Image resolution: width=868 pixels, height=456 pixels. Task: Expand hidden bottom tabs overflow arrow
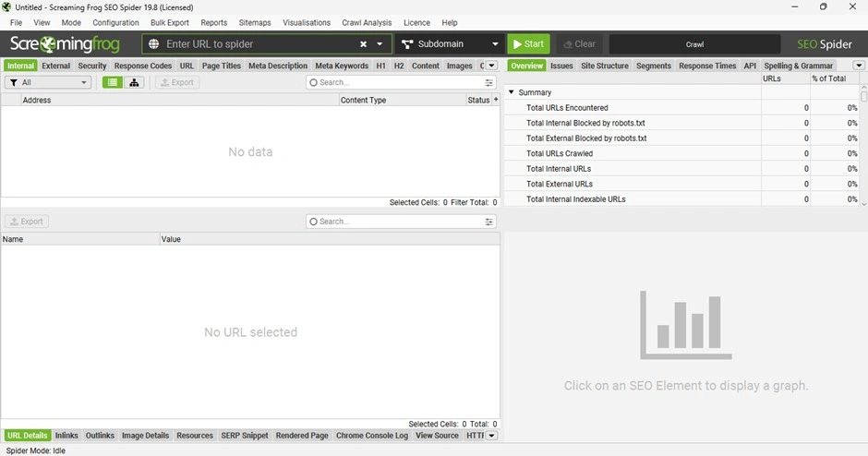click(491, 436)
